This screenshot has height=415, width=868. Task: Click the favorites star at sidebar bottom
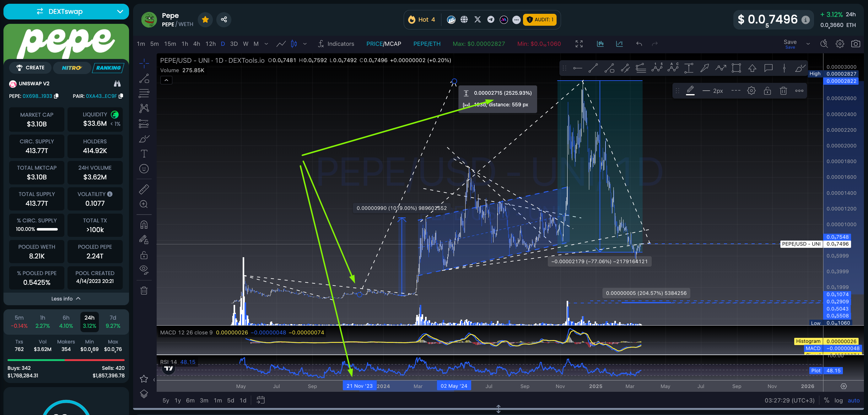pos(144,379)
